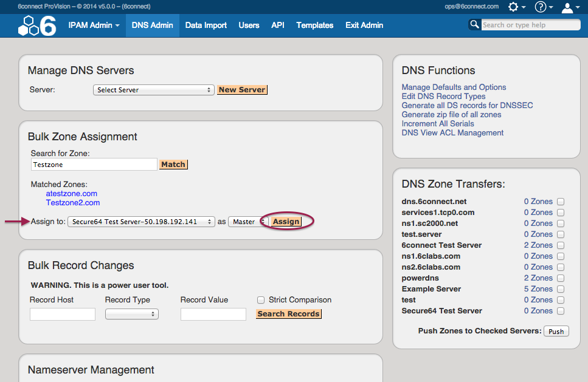Click the Match button
588x382 pixels.
[x=173, y=165]
